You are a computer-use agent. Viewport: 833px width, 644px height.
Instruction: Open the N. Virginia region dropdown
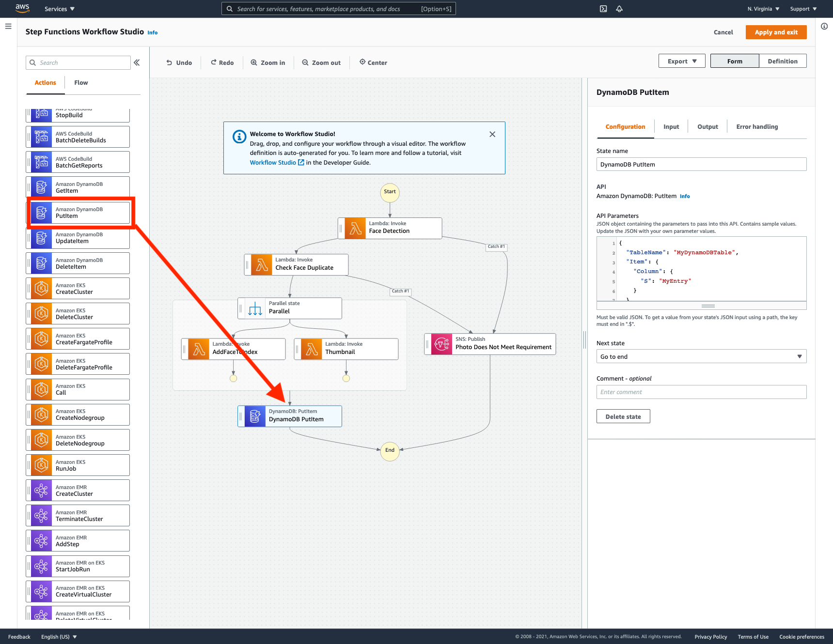(763, 9)
